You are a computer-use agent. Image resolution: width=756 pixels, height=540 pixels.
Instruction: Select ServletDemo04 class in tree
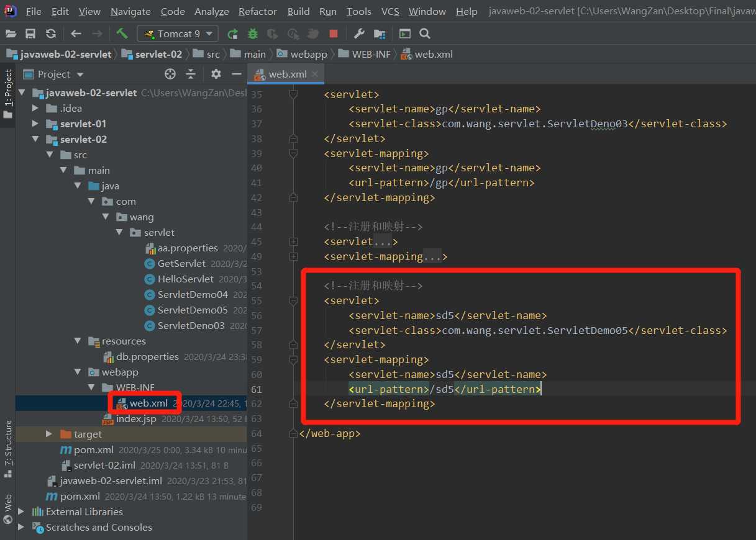pyautogui.click(x=193, y=295)
